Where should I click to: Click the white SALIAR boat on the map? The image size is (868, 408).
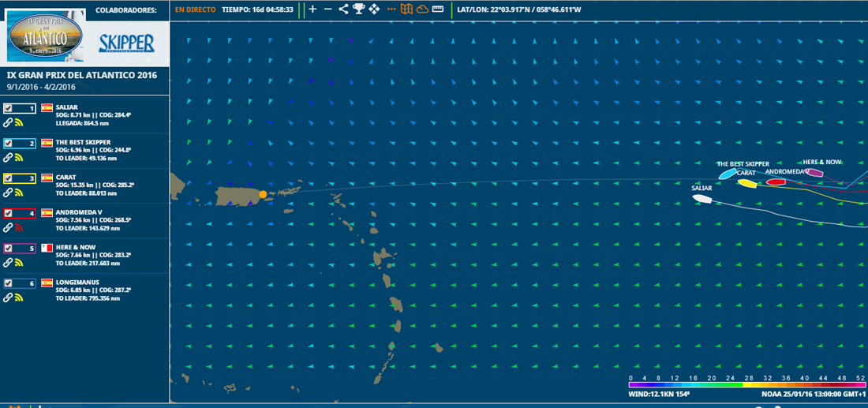click(703, 198)
